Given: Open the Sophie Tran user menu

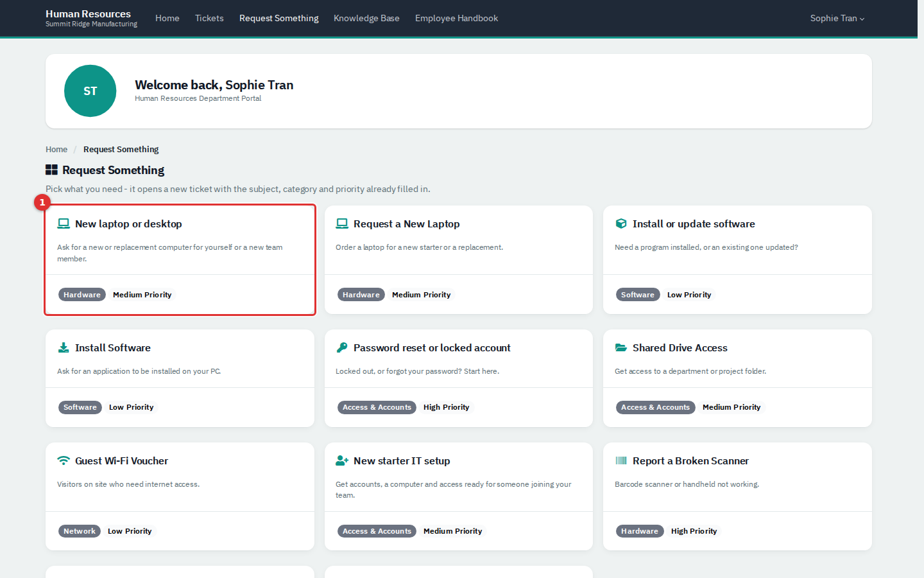Looking at the screenshot, I should pos(837,18).
